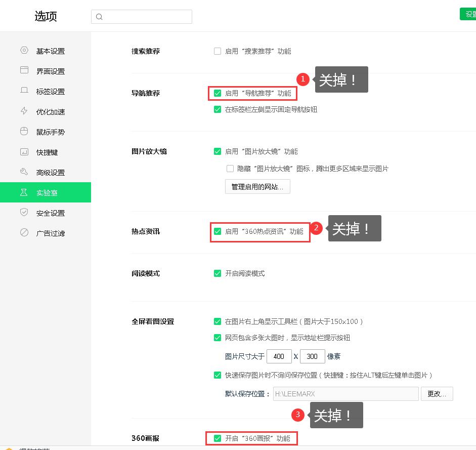Click the 高级设置 wrench icon
The width and height of the screenshot is (476, 450).
click(x=24, y=172)
